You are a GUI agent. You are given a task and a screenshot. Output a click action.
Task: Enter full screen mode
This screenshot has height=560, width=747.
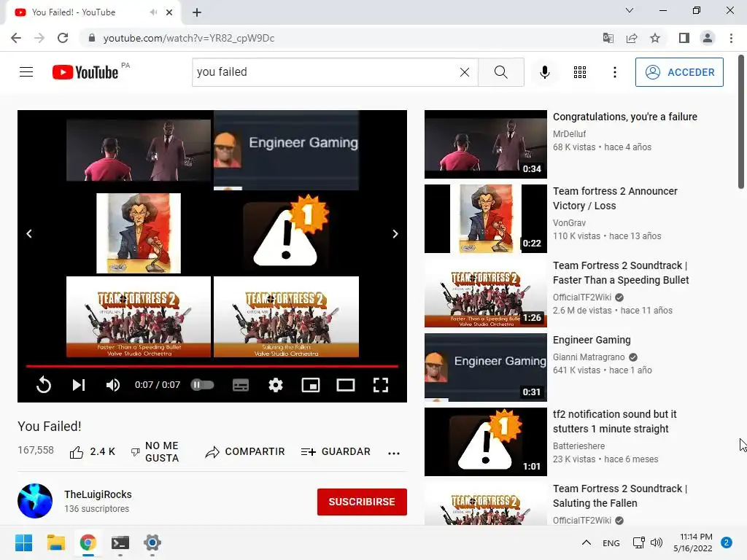click(x=381, y=385)
